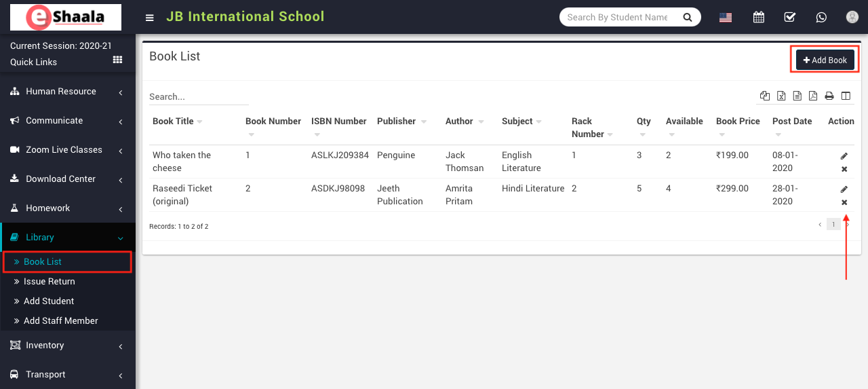Expand Human Resource menu
Image resolution: width=868 pixels, height=389 pixels.
click(66, 92)
